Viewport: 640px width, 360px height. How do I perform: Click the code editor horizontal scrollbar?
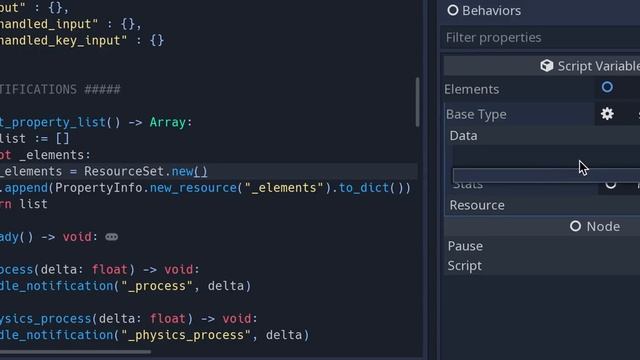point(75,351)
